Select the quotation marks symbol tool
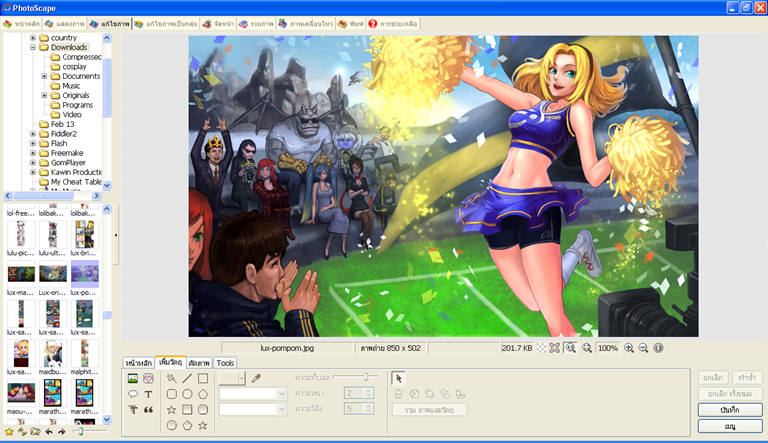Screen dimensions: 768x443 point(148,410)
